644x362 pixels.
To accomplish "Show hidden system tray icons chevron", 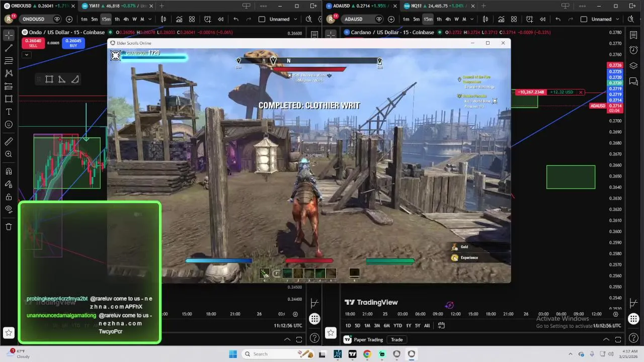I will click(570, 354).
